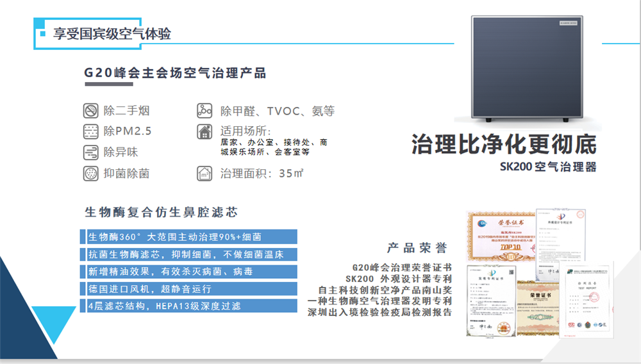Click the no-smoking icon beside 除二手烟
The width and height of the screenshot is (641, 364).
click(91, 111)
